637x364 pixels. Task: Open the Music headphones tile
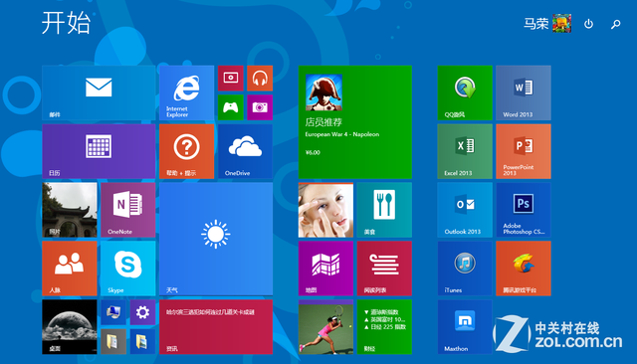(260, 79)
